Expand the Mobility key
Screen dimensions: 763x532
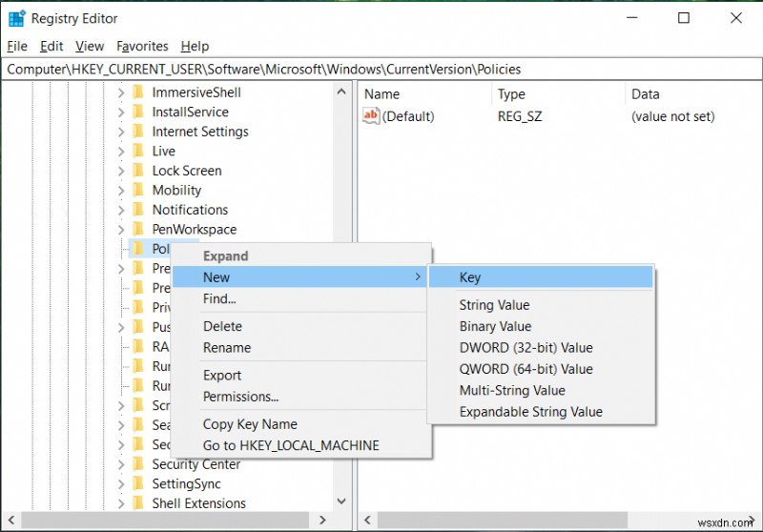121,190
